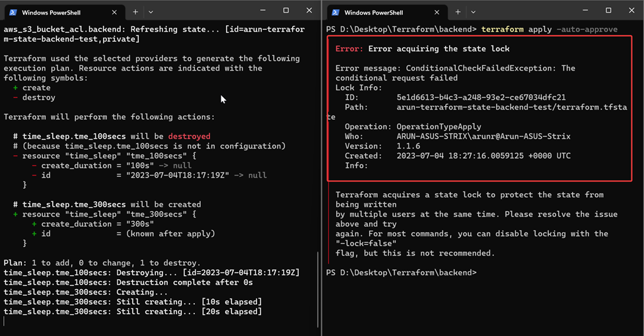Click the '- destroy' symbol legend line
Viewport: 644px width, 336px height.
[x=34, y=97]
